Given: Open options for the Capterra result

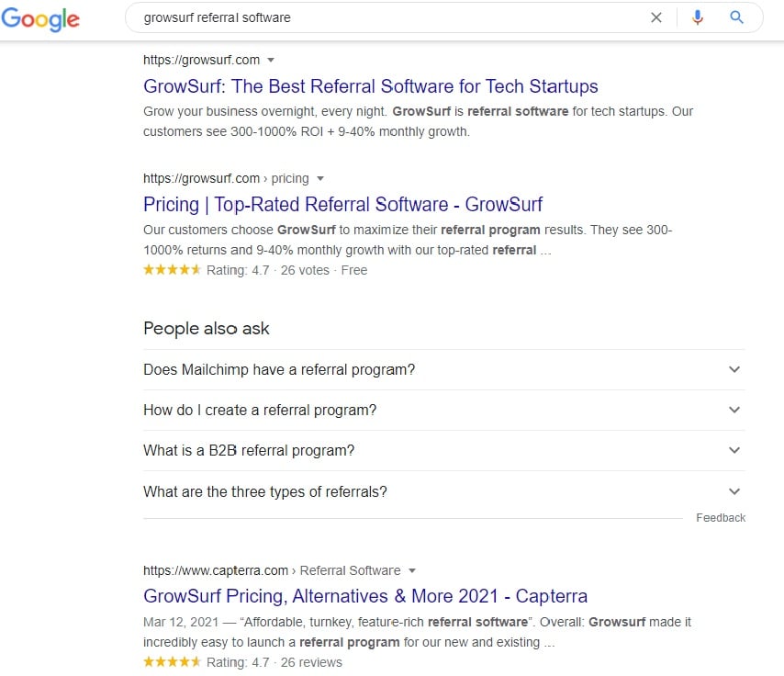Looking at the screenshot, I should pos(412,570).
